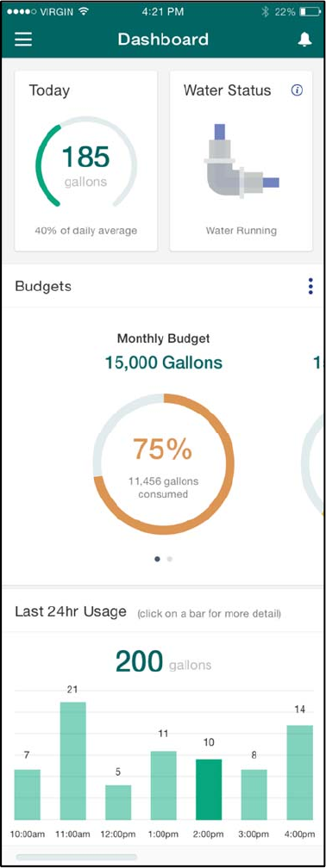Tap the Bluetooth status icon
The width and height of the screenshot is (326, 868).
coord(266,11)
